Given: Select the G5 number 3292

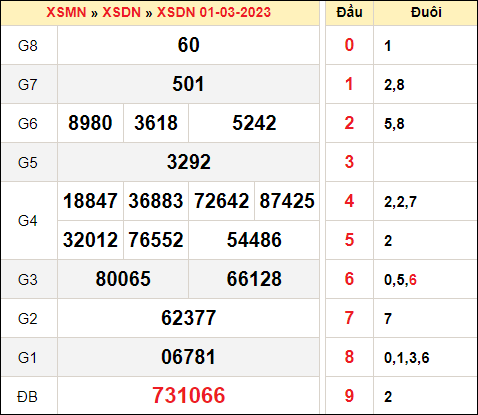Looking at the screenshot, I should [189, 162].
